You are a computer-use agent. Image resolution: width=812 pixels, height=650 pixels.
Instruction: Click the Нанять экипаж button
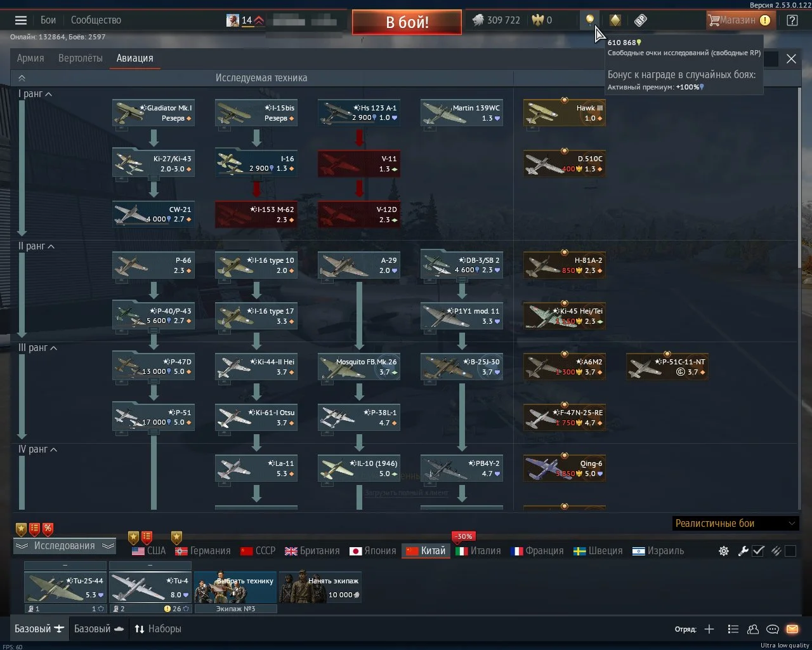pyautogui.click(x=320, y=587)
